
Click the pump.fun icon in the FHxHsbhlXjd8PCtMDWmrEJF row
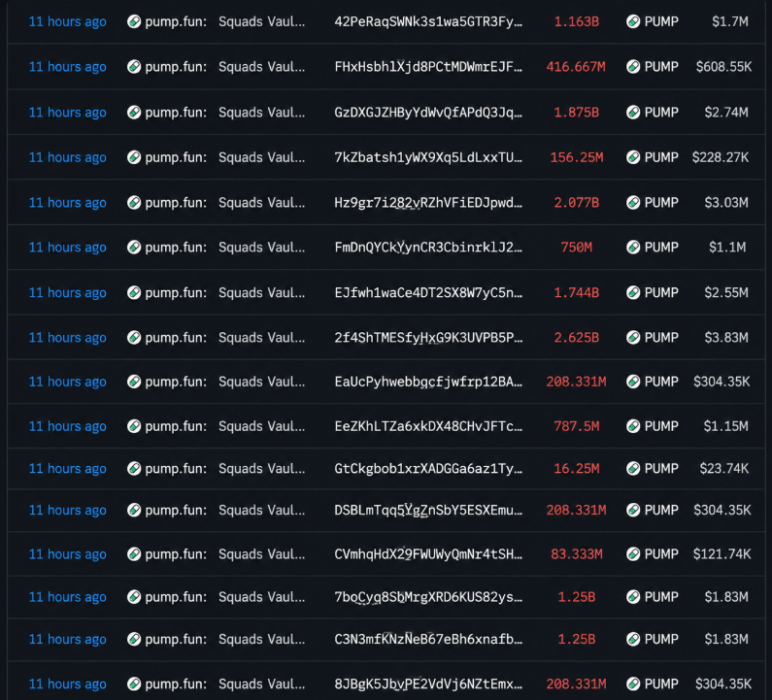coord(134,66)
